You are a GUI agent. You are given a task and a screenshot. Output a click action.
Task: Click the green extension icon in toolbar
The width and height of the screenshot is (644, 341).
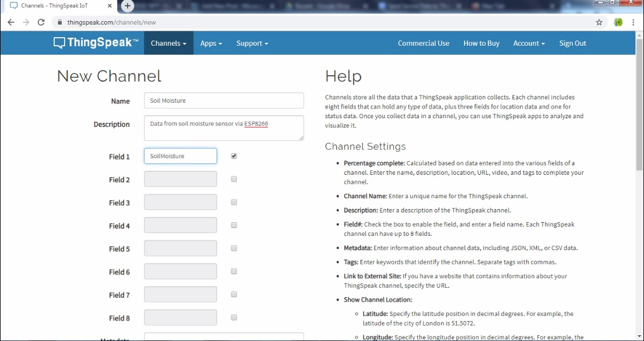point(618,22)
